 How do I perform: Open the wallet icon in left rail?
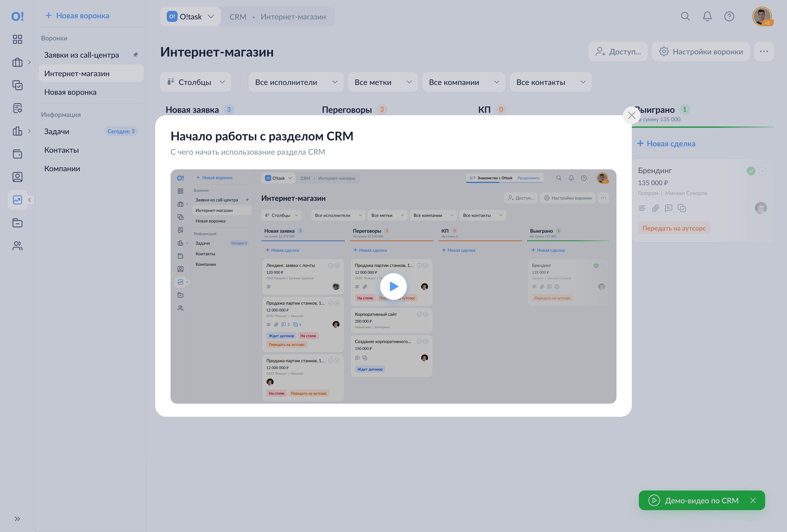point(17,154)
